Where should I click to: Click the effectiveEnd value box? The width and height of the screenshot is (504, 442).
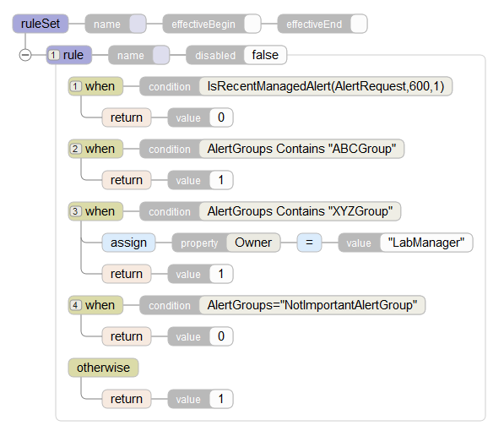coord(359,24)
